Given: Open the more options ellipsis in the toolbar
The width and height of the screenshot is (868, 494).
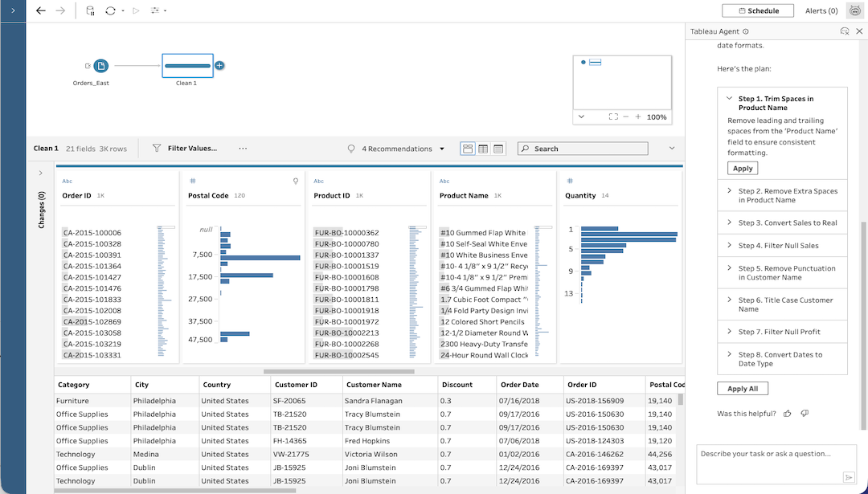Looking at the screenshot, I should click(x=243, y=149).
